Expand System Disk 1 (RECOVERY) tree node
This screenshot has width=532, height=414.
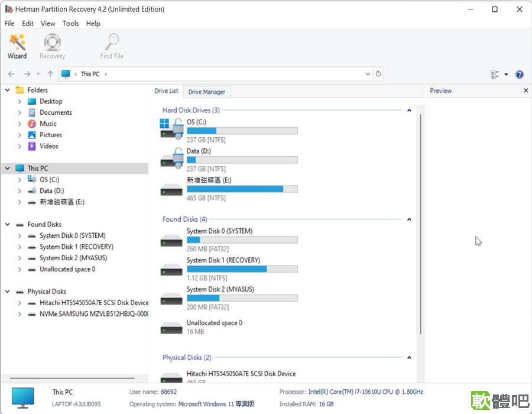pyautogui.click(x=20, y=247)
